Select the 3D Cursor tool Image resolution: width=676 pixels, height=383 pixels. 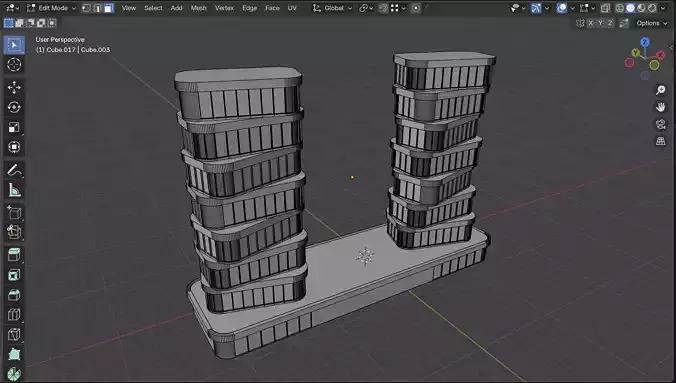coord(14,65)
